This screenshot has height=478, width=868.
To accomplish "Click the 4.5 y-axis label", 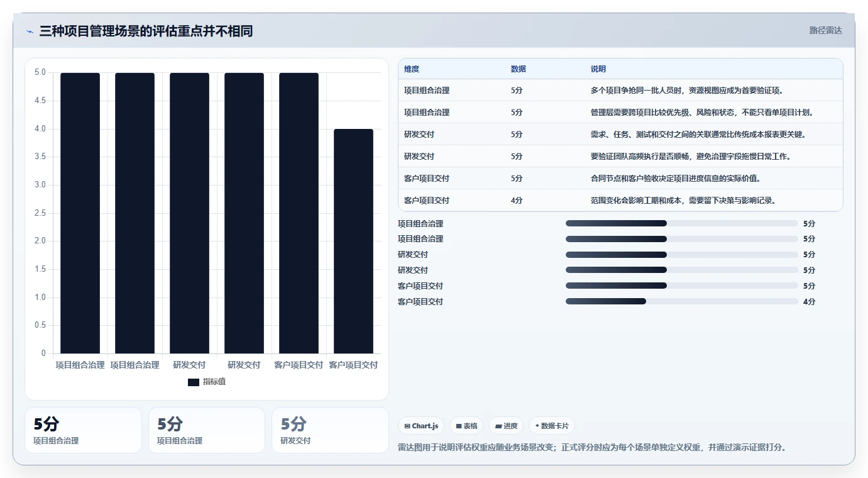I will pos(40,101).
